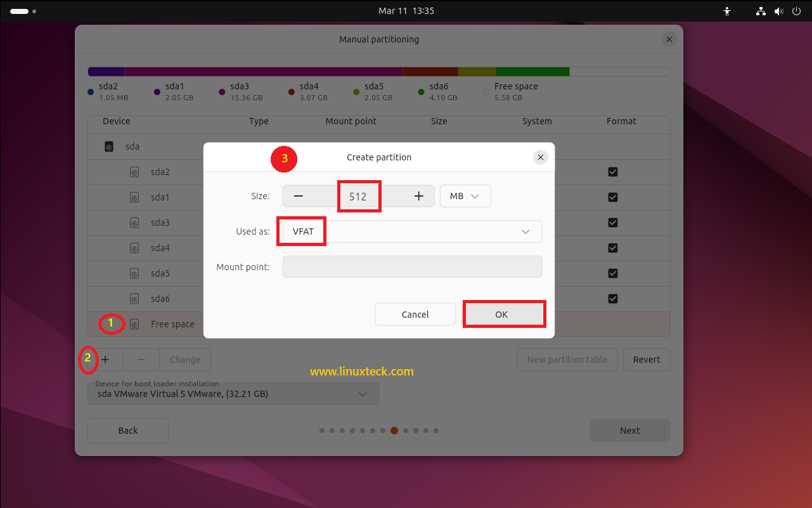Click the volume icon in the top bar

(x=778, y=11)
